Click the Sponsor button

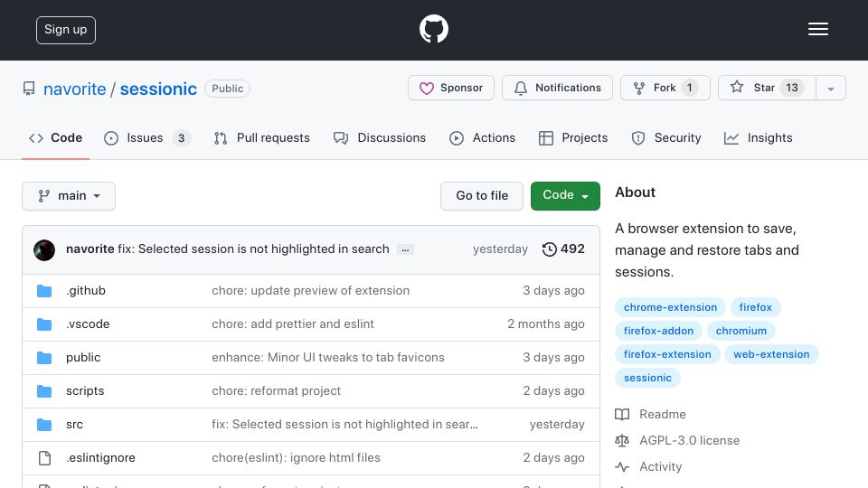450,88
